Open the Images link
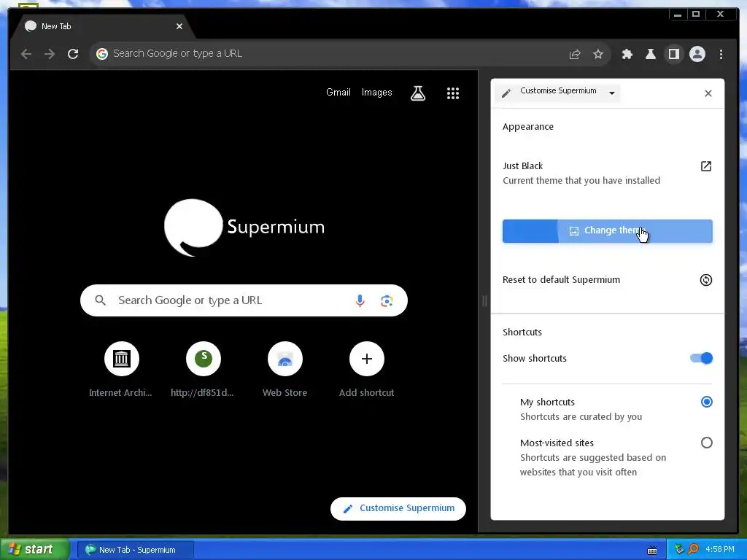This screenshot has width=747, height=560. pyautogui.click(x=377, y=93)
